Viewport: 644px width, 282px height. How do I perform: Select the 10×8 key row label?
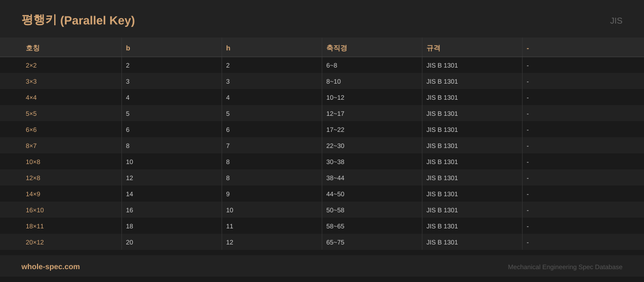click(x=33, y=162)
